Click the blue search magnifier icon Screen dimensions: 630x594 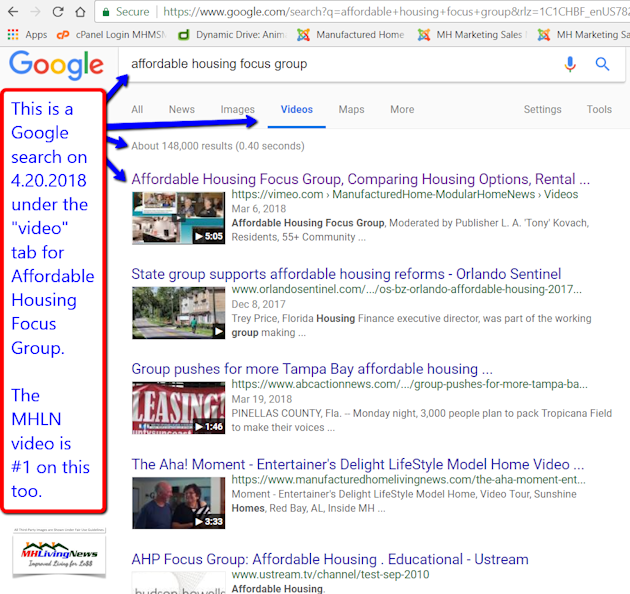(x=602, y=63)
